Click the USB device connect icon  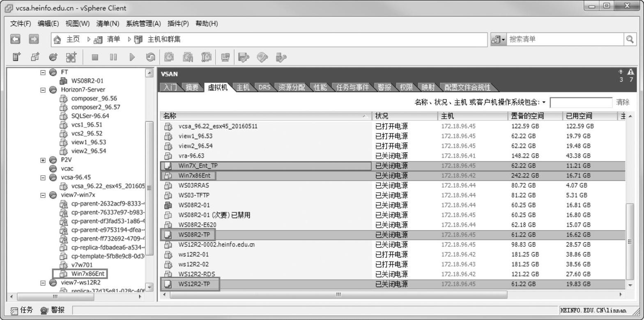281,58
